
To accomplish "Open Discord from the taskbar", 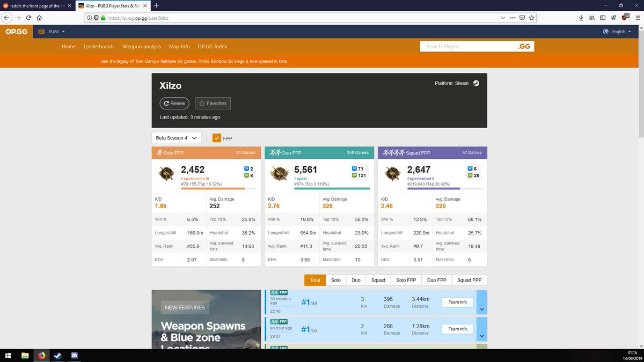I will pyautogui.click(x=74, y=356).
